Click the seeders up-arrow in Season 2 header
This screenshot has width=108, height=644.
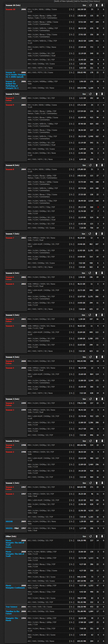point(97,441)
